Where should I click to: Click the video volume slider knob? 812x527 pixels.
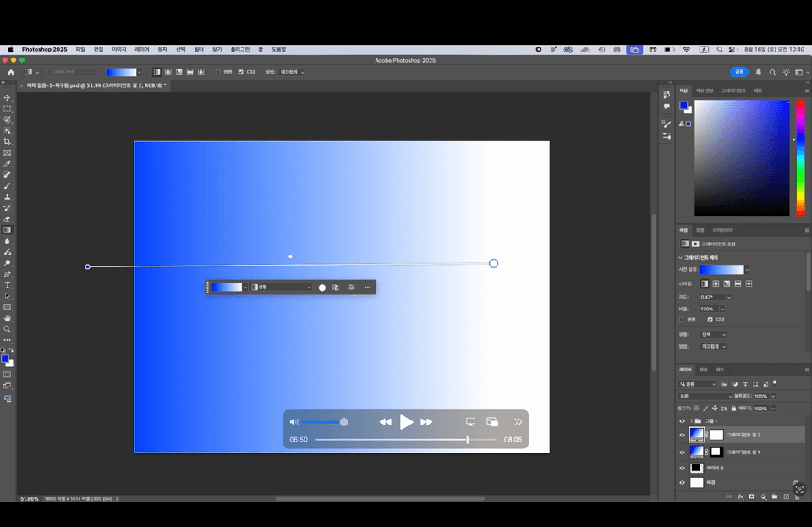(x=344, y=422)
